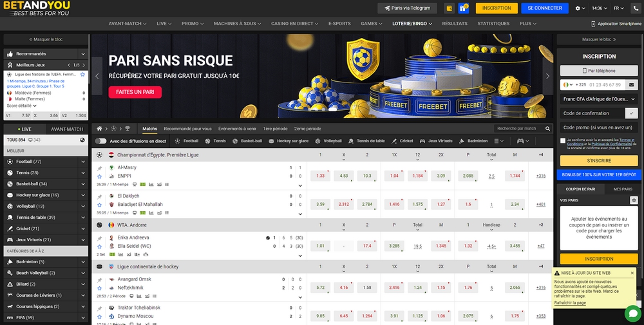Click the email registration envelope icon

tap(632, 85)
